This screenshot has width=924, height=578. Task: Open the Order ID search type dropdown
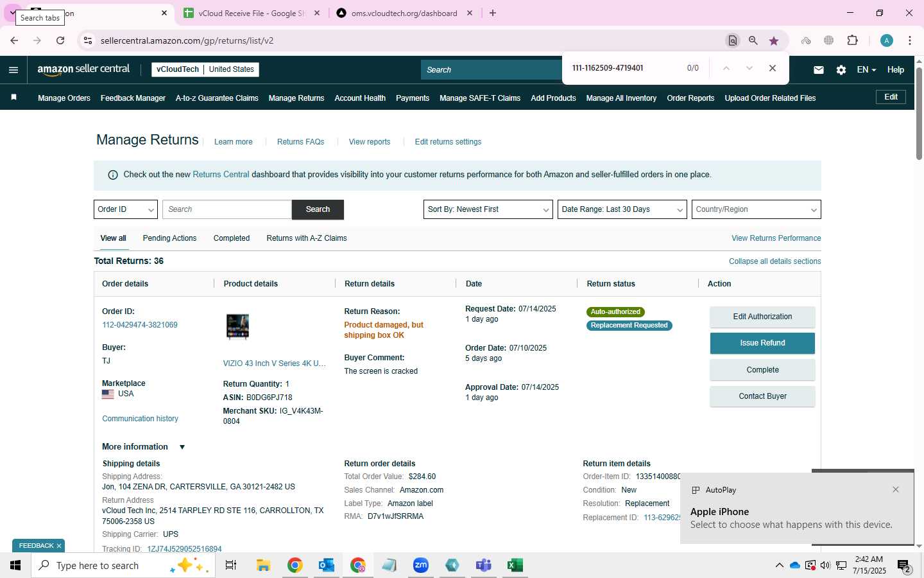pyautogui.click(x=126, y=209)
